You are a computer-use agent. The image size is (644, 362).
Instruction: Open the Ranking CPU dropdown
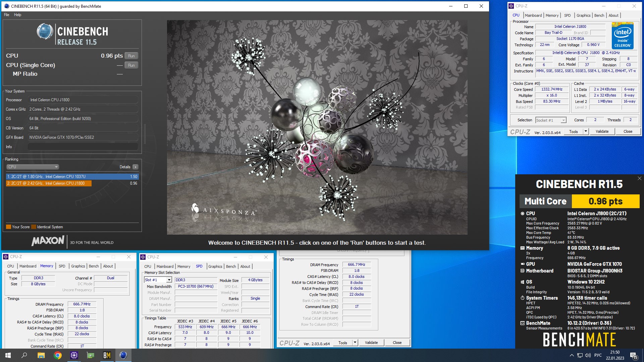pos(33,167)
